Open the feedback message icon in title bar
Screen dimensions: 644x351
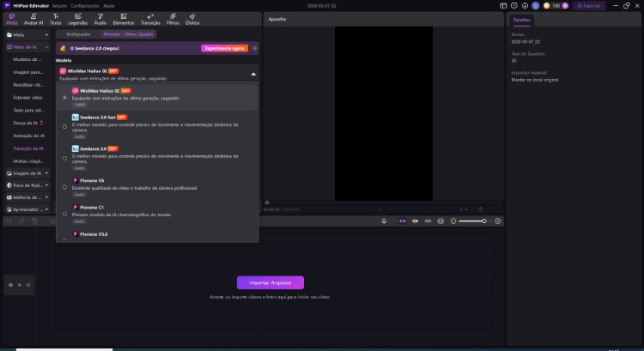[x=514, y=6]
